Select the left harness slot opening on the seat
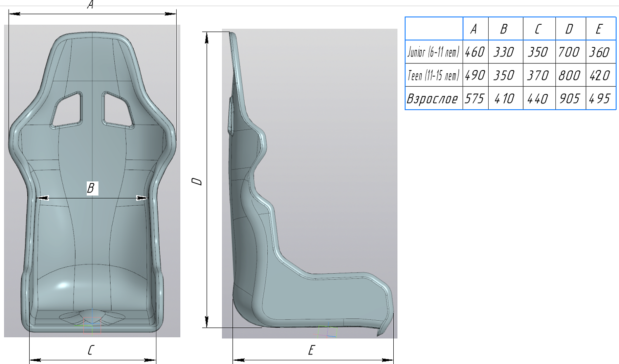619x364 pixels. click(67, 110)
